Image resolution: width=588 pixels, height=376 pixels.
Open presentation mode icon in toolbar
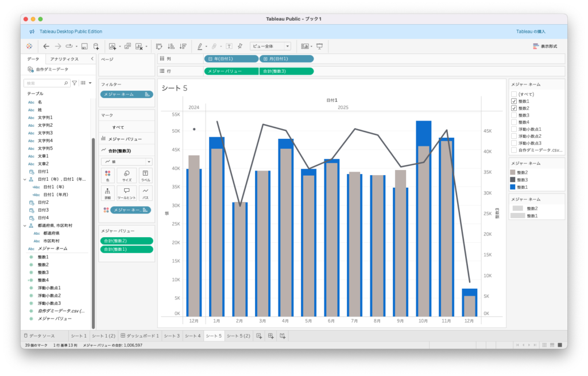coord(319,46)
